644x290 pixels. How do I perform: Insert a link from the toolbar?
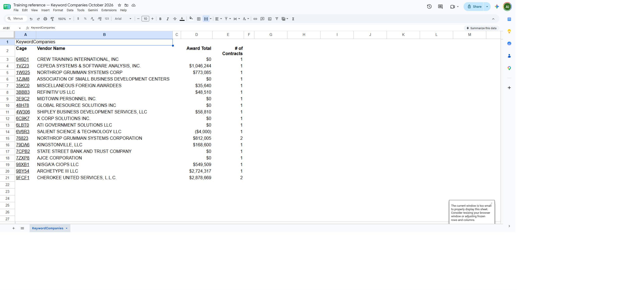click(x=255, y=19)
